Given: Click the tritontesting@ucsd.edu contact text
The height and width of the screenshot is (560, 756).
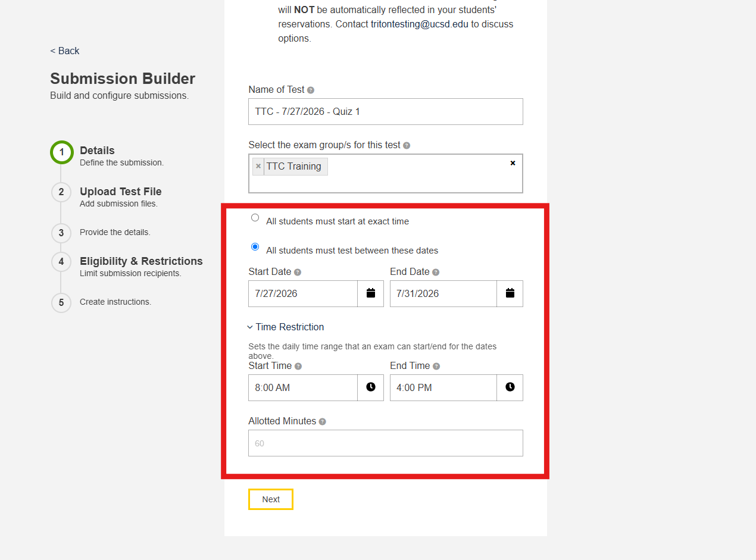Looking at the screenshot, I should 420,24.
